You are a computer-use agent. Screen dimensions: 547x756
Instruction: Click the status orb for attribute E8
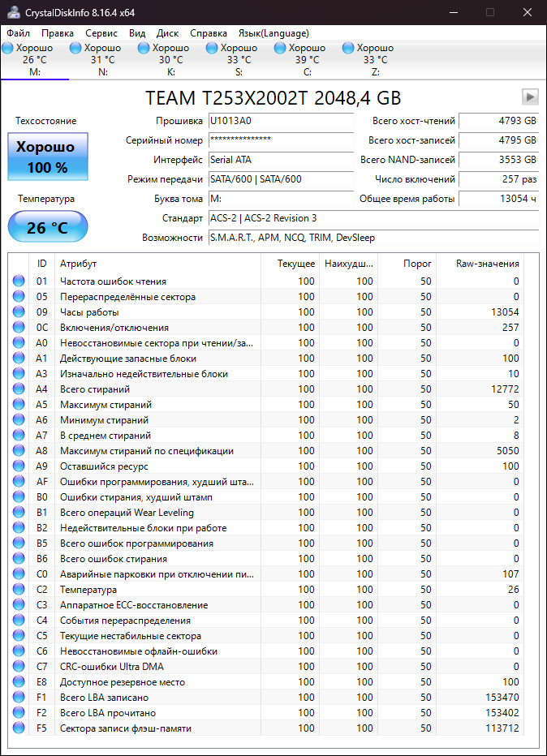(x=19, y=681)
